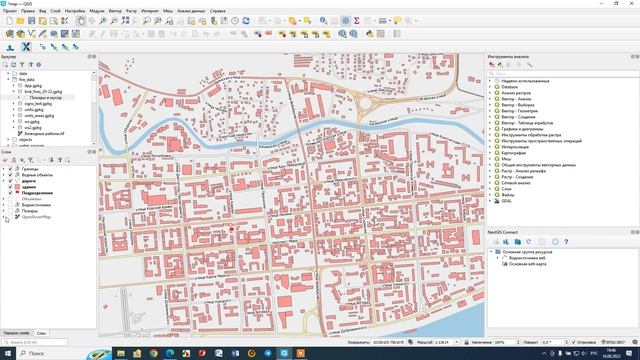Viewport: 640px width, 360px height.
Task: Enable the Пожары layer checkbox
Action: (11, 211)
